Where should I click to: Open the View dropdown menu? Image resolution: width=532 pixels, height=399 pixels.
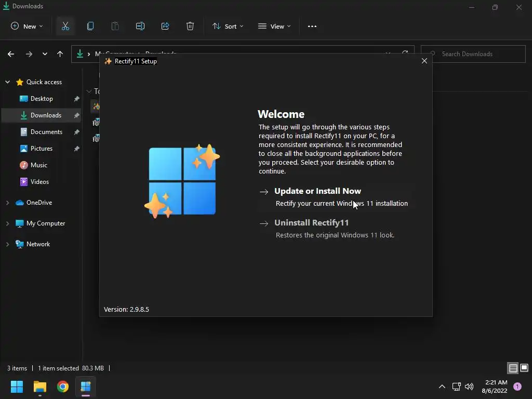274,26
